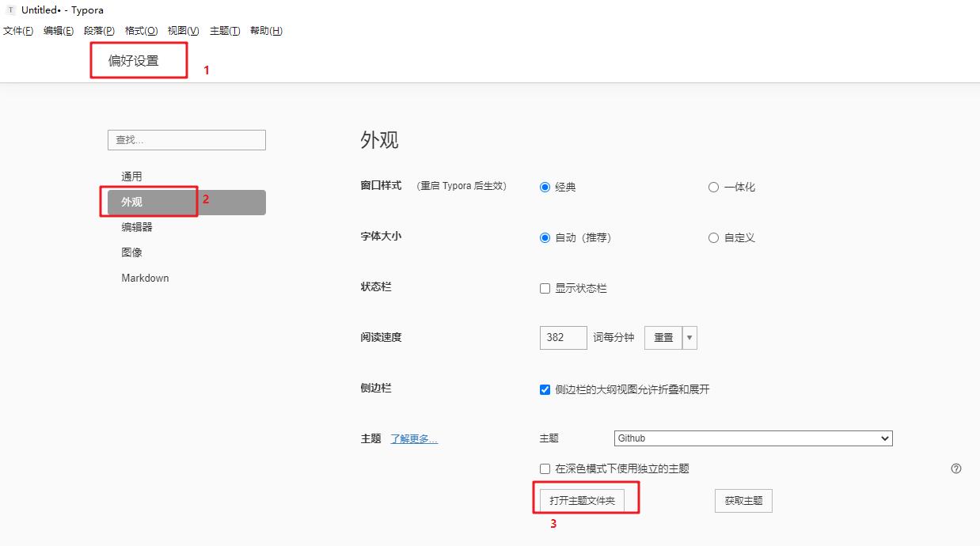
Task: Select Markdown in the settings sidebar
Action: click(x=187, y=278)
